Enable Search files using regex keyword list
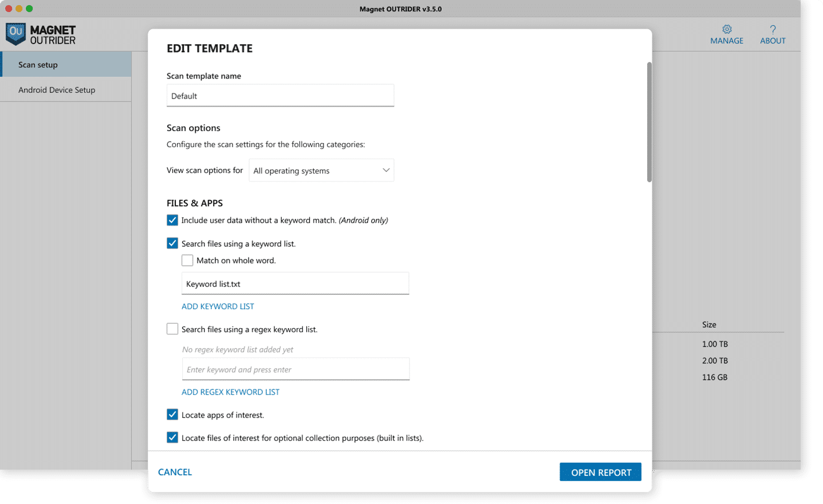 (172, 329)
